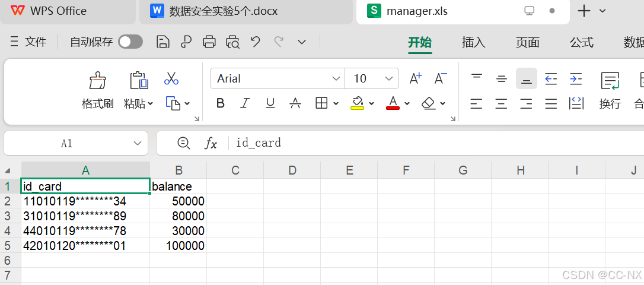Open the 文件 menu
The image size is (644, 285).
[x=28, y=42]
